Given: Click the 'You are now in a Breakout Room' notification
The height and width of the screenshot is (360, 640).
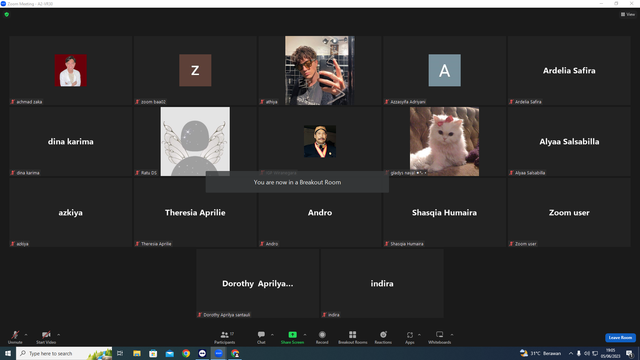Looking at the screenshot, I should coord(297,182).
